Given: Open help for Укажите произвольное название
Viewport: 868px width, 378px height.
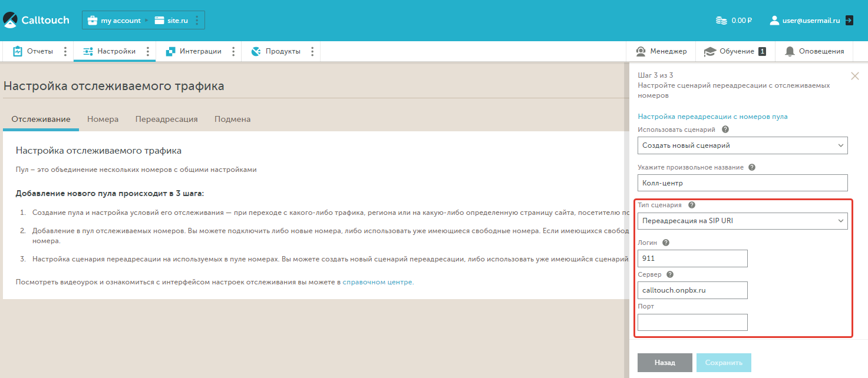Looking at the screenshot, I should [752, 167].
